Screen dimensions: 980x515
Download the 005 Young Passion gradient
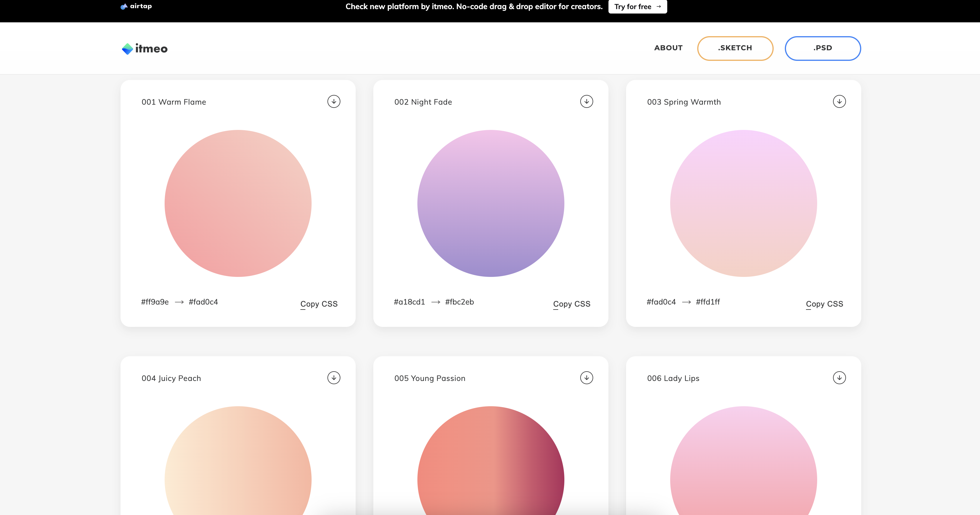(x=586, y=378)
